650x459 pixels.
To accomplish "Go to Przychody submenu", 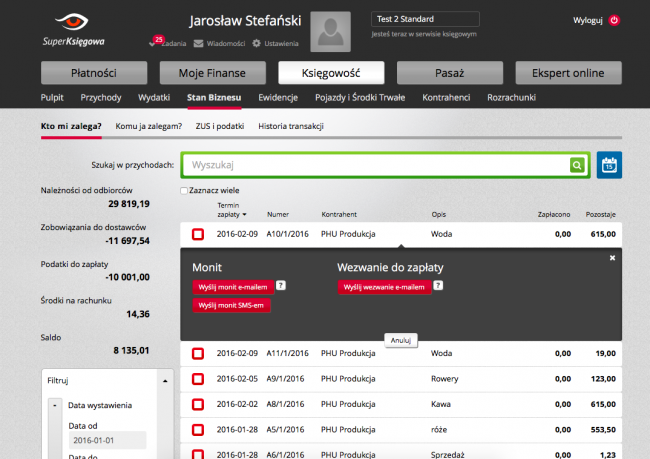I will click(101, 97).
